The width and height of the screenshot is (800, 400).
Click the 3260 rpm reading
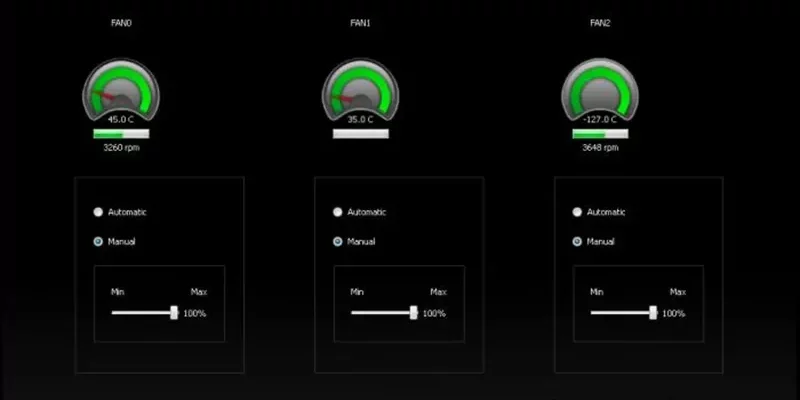click(121, 148)
